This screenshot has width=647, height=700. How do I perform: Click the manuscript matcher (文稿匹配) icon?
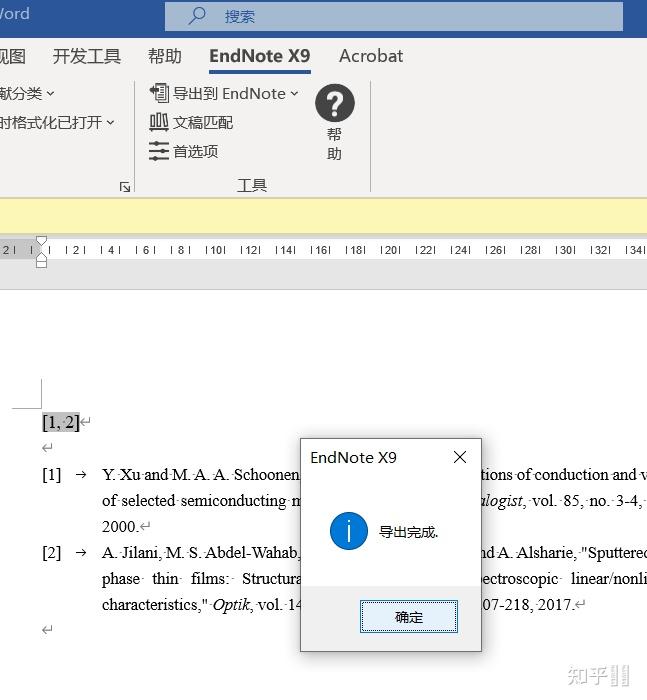tap(159, 122)
